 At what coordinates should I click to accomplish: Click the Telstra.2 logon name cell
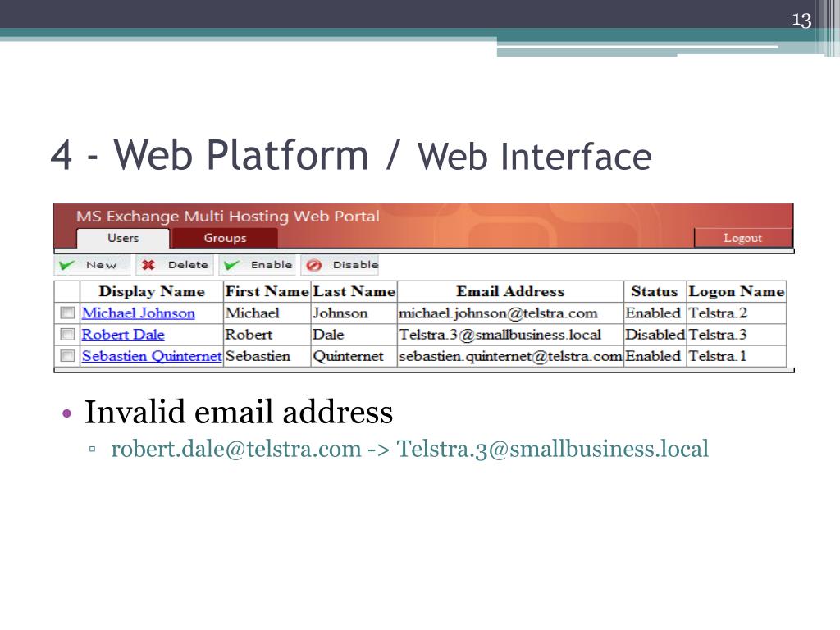click(x=737, y=313)
